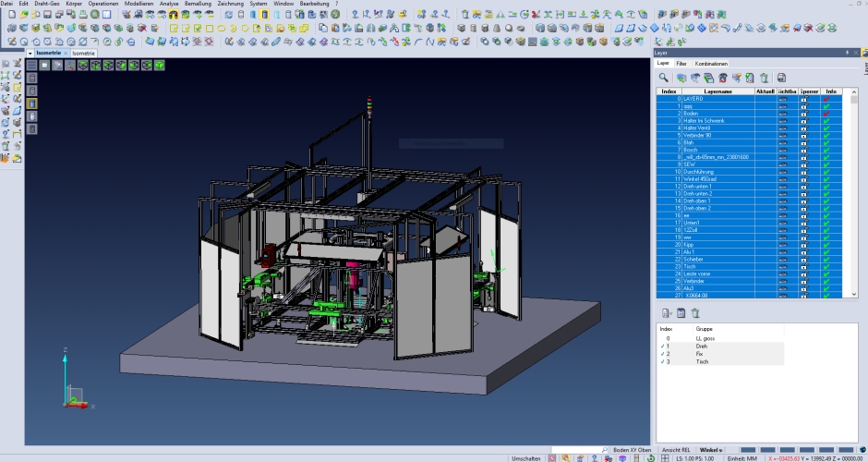Click the rightmost icon in Layer toolbar
Image resolution: width=868 pixels, height=462 pixels.
(x=781, y=79)
